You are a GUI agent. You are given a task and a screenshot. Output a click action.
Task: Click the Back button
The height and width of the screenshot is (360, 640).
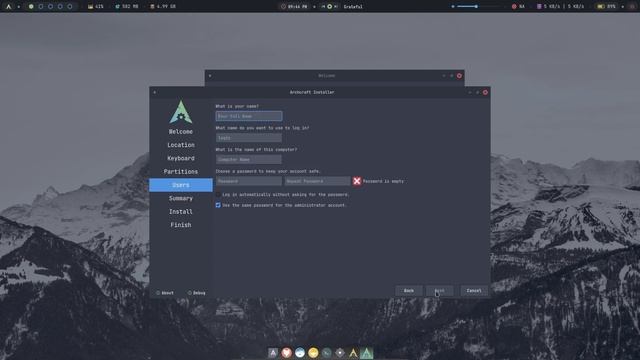[409, 291]
